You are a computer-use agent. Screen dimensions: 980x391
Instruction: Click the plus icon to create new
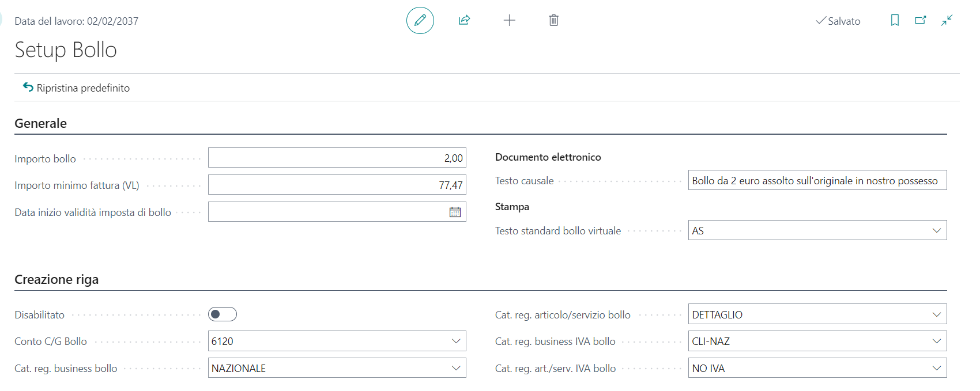(509, 21)
